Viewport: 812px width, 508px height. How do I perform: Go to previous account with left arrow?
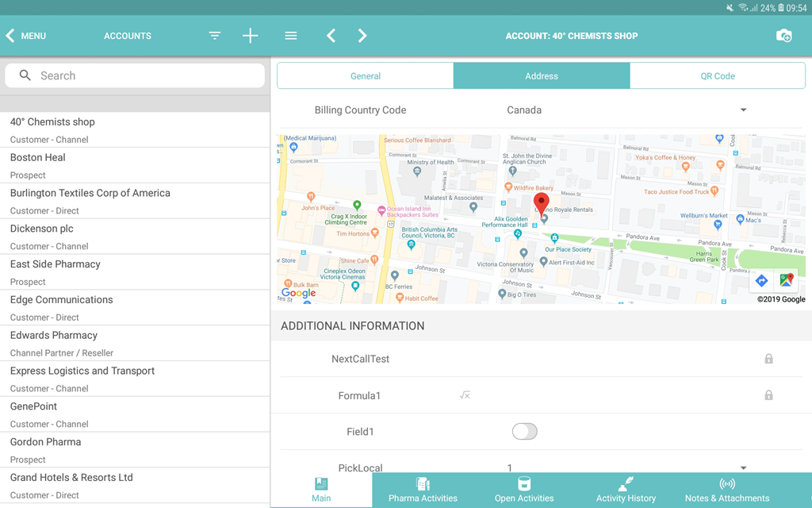(331, 36)
